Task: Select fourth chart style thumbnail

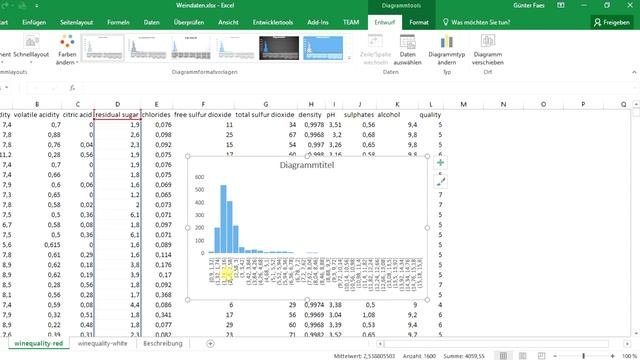Action: [x=235, y=48]
